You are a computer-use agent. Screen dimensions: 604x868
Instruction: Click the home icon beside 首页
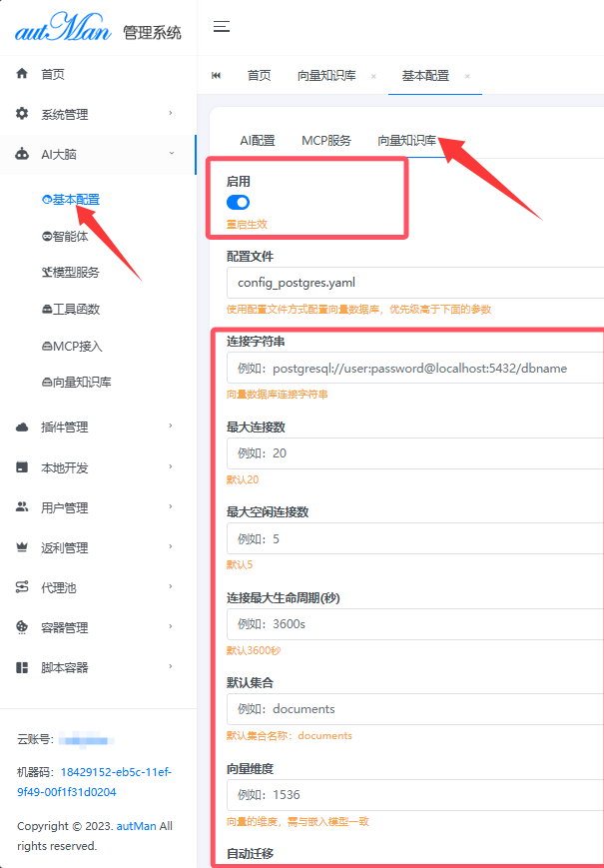point(22,74)
